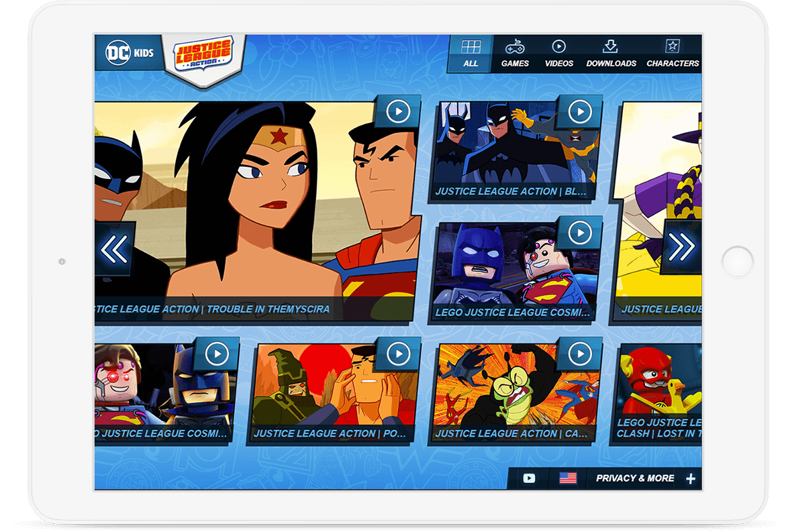Open the Characters tab
The height and width of the screenshot is (532, 786).
[672, 54]
